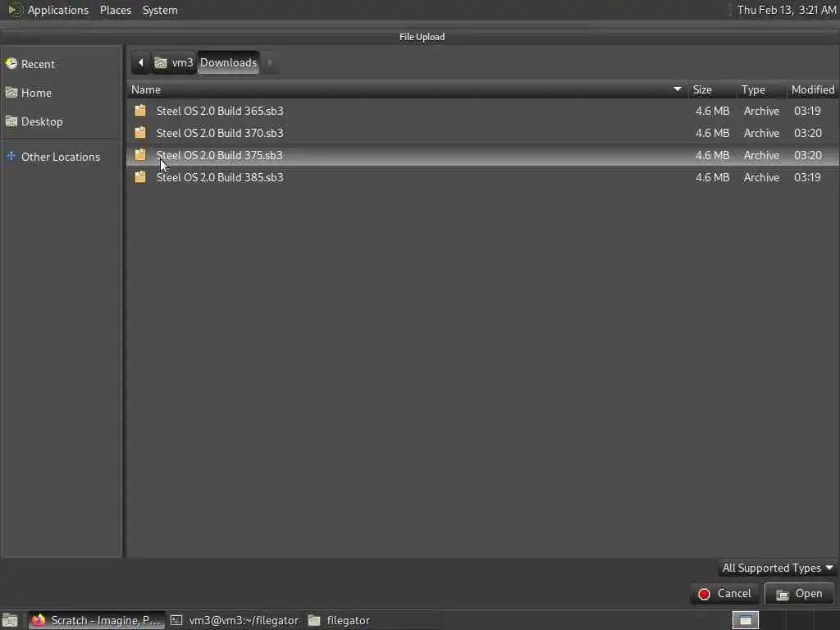Screen dimensions: 840x630
Task: Switch to vm3@vm3:~/filegator terminal window
Action: click(x=235, y=620)
